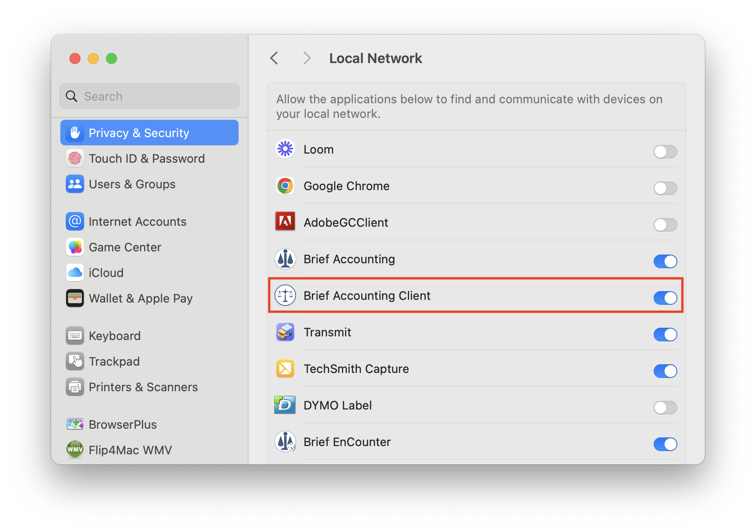
Task: Open Touch ID & Password settings
Action: click(147, 159)
